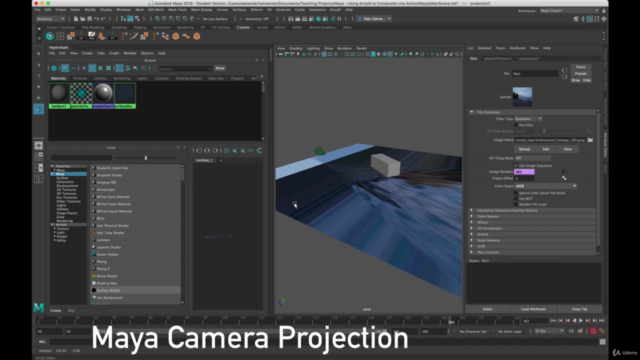The height and width of the screenshot is (360, 640).
Task: Click the expression icon beside Frame Offset
Action: tap(564, 178)
